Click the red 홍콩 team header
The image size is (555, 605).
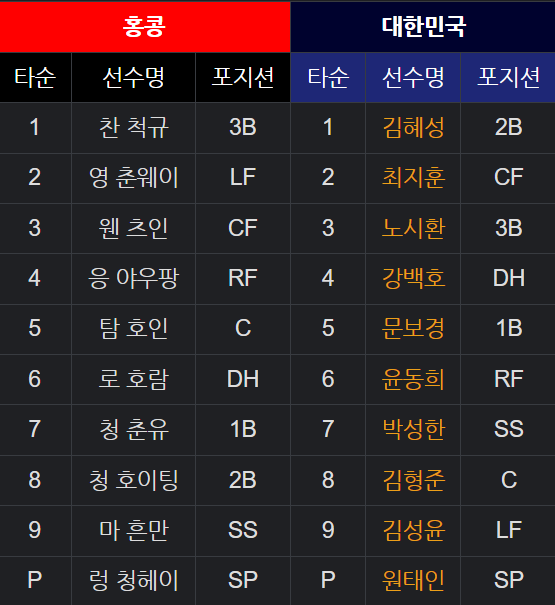point(145,27)
